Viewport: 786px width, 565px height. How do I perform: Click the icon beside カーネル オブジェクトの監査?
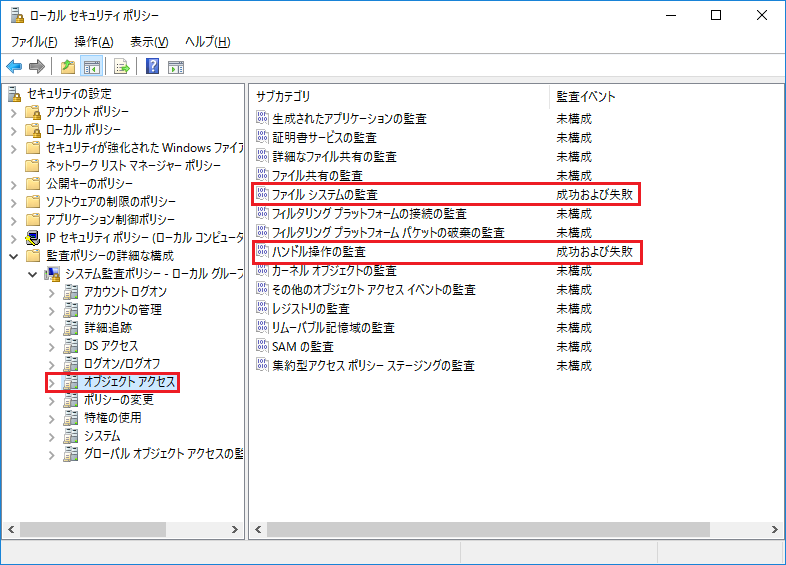(x=262, y=270)
